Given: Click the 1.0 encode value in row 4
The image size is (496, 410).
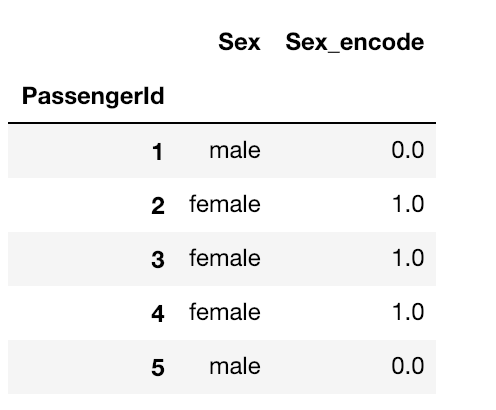Looking at the screenshot, I should click(x=408, y=312).
